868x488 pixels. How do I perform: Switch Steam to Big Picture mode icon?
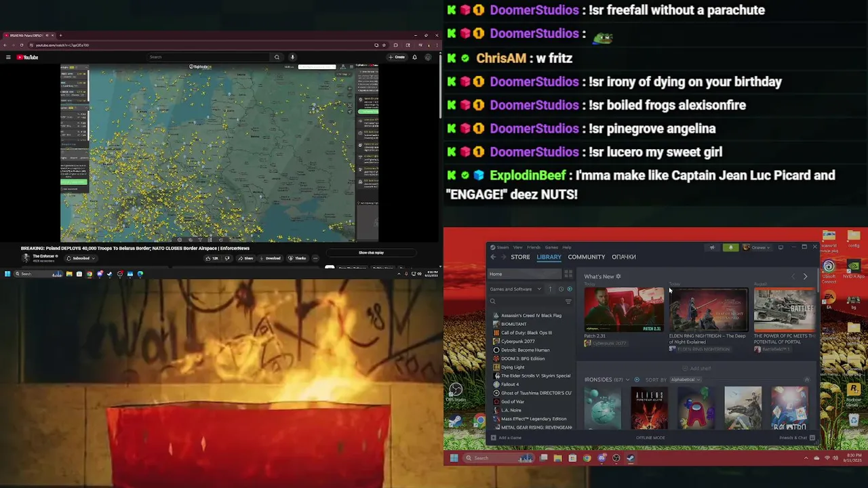coord(781,247)
